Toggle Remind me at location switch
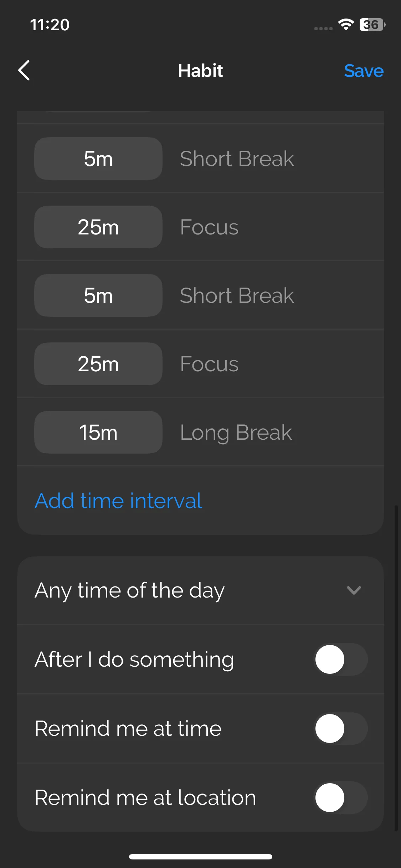This screenshot has width=401, height=868. pos(341,797)
